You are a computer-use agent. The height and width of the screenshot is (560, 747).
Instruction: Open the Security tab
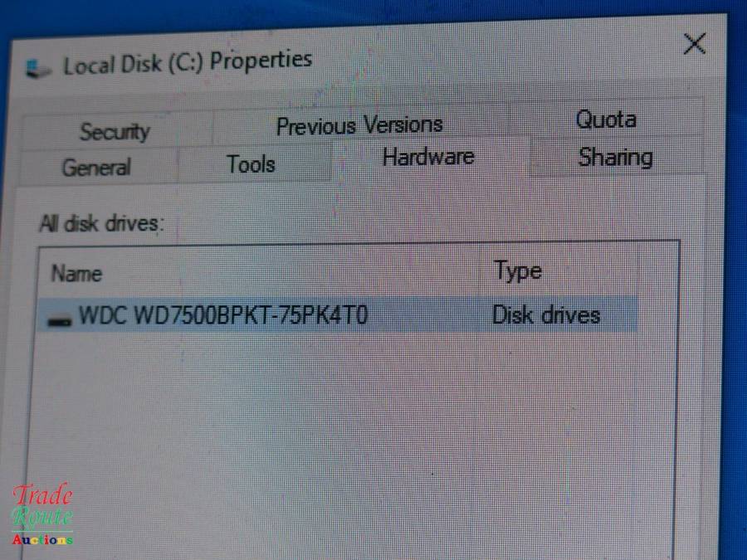click(x=115, y=131)
